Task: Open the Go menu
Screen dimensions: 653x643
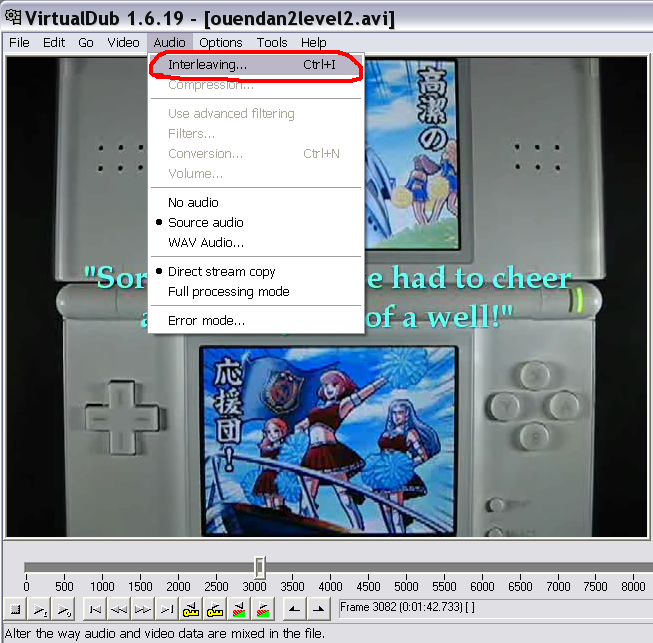Action: 86,42
